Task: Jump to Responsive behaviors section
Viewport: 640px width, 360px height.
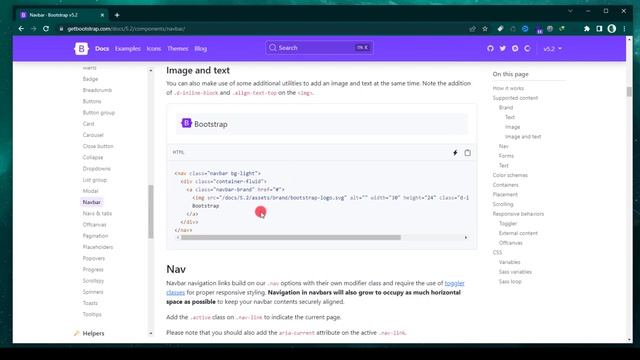Action: 518,214
